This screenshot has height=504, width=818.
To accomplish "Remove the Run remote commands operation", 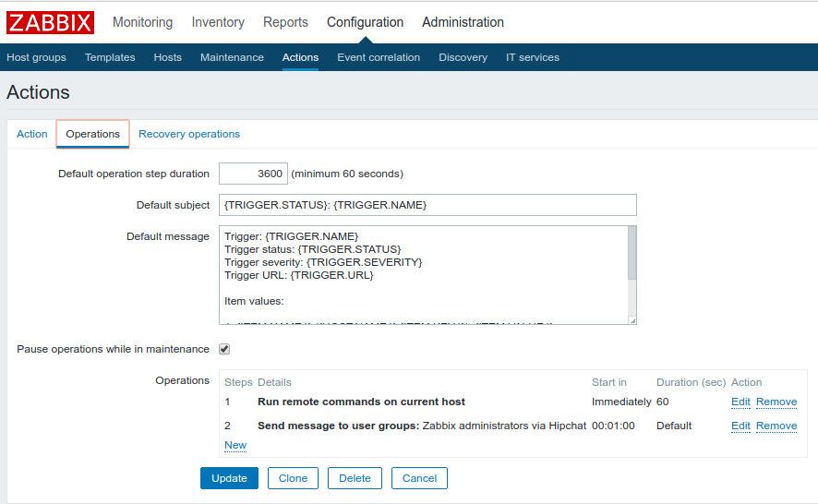I will click(776, 402).
